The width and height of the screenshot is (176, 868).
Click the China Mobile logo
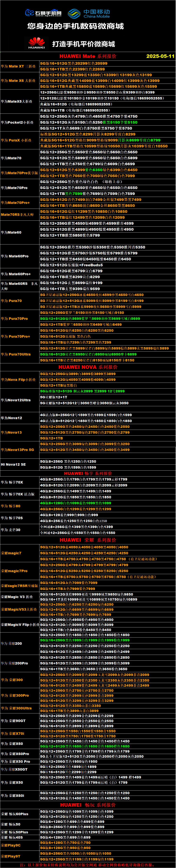click(x=89, y=13)
